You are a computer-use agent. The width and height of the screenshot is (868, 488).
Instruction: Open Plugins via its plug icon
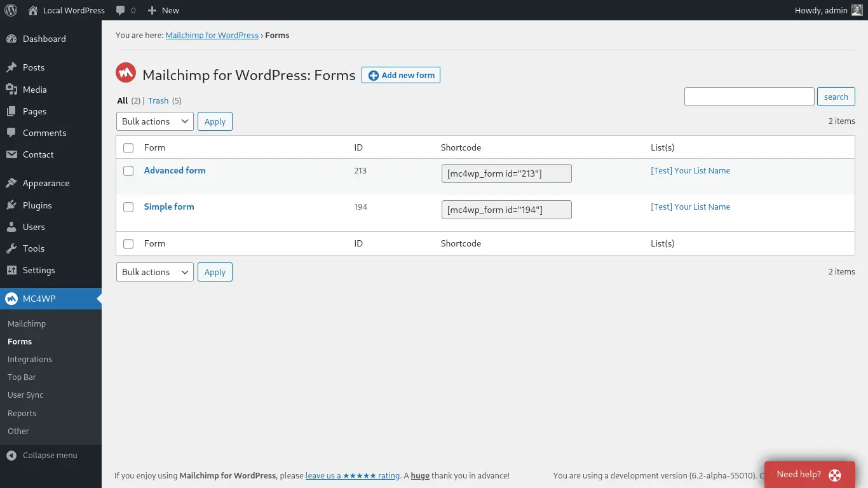[11, 205]
